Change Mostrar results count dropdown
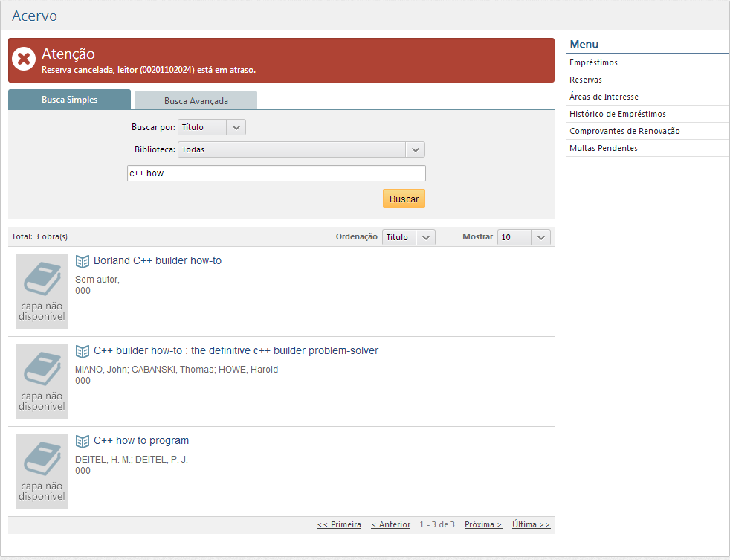The height and width of the screenshot is (560, 730). 523,237
